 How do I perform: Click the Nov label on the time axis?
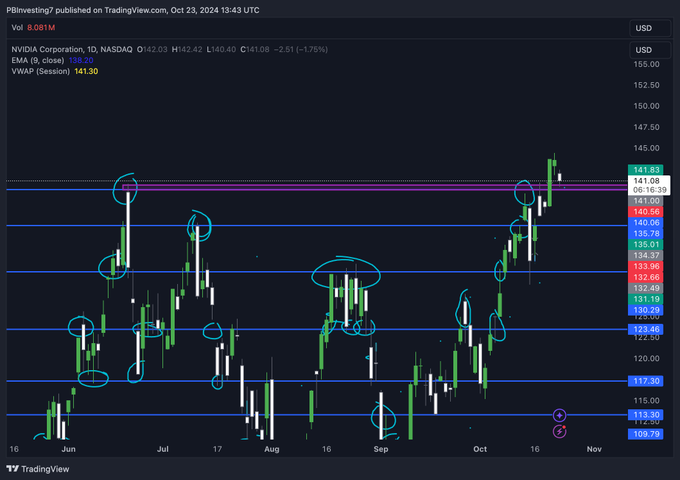594,449
